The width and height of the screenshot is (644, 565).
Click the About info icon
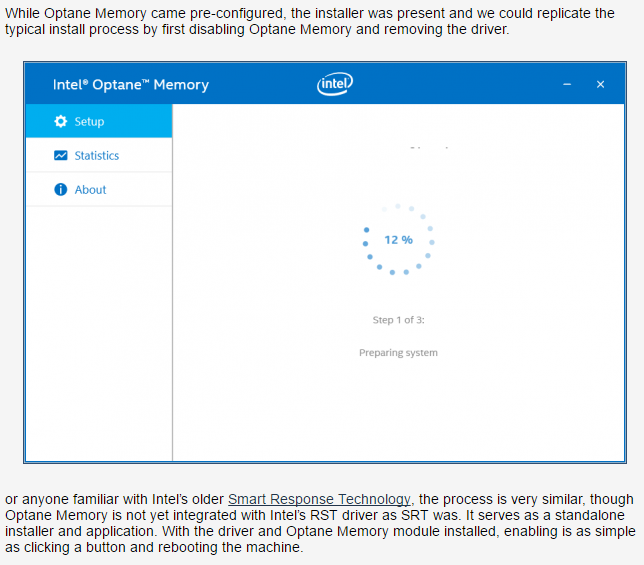pos(60,189)
